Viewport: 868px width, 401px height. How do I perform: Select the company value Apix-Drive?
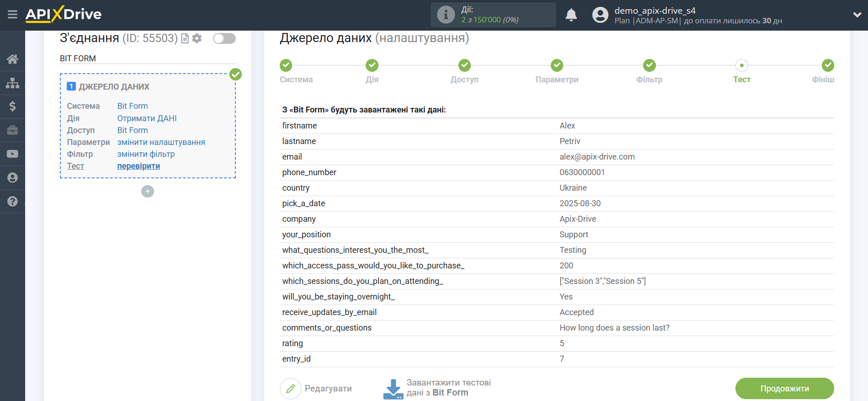click(578, 219)
